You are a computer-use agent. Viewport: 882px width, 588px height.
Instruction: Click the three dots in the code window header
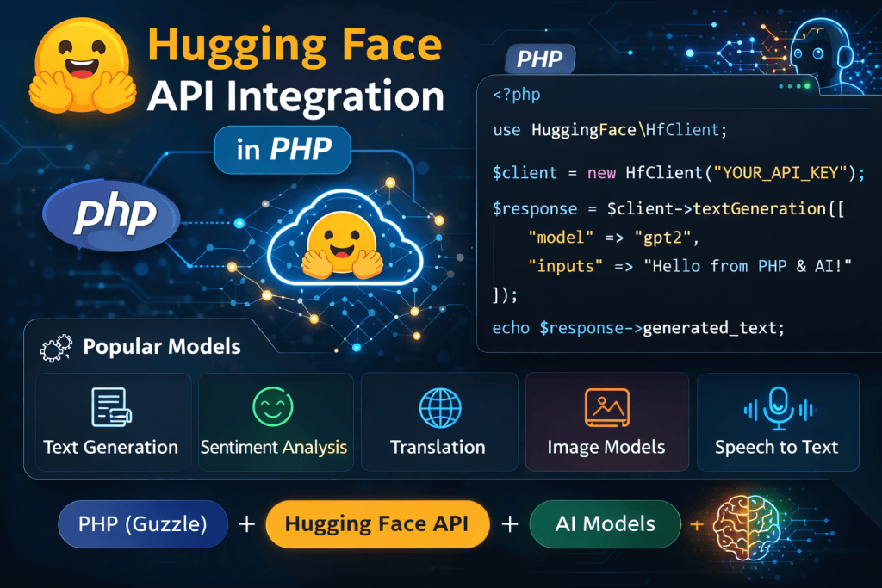click(794, 87)
